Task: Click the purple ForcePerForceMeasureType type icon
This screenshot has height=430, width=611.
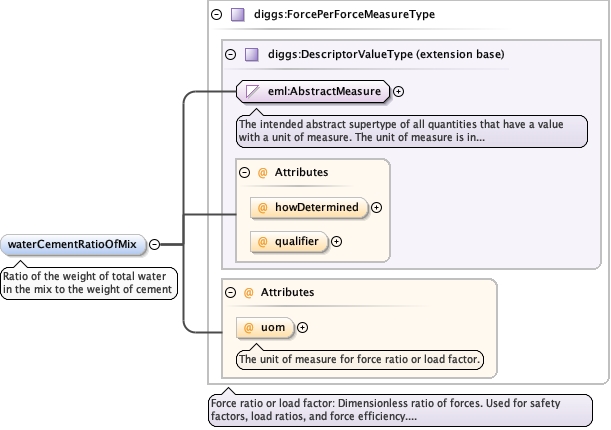Action: [x=238, y=15]
